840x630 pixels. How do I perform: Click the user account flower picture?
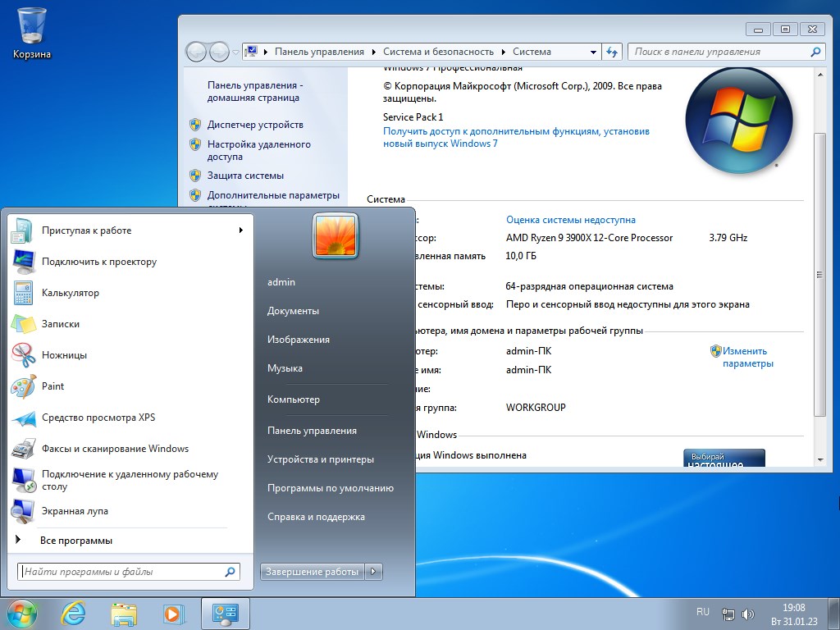point(336,235)
